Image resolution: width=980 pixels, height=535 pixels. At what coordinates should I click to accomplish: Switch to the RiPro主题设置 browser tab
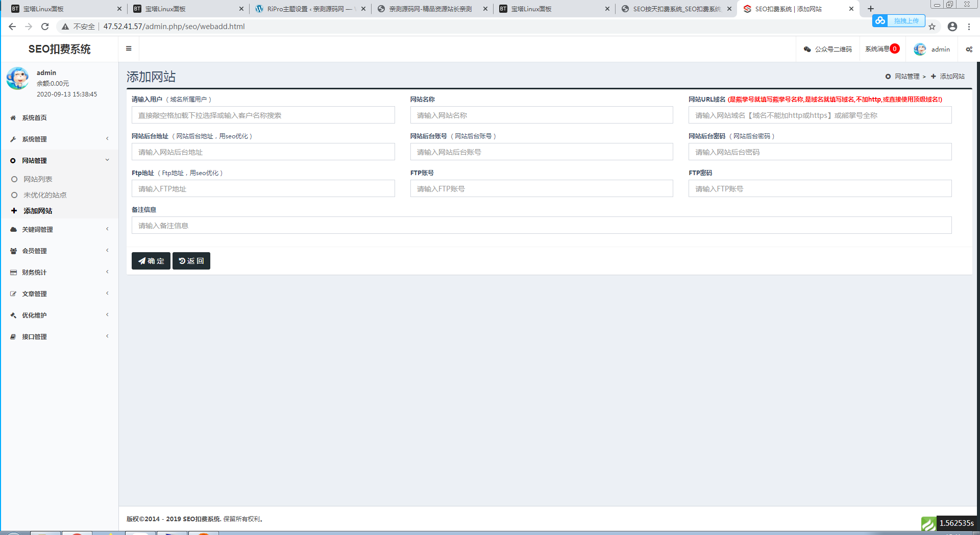pos(310,9)
